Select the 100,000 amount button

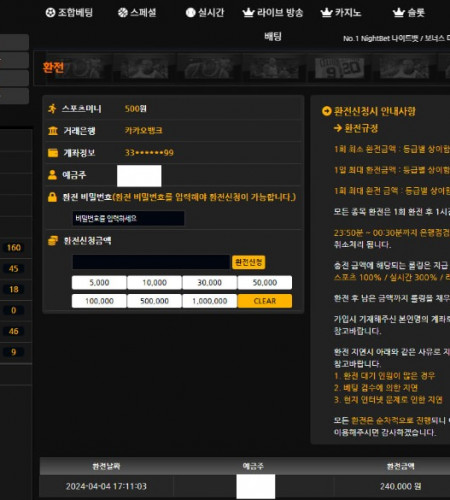tap(99, 301)
